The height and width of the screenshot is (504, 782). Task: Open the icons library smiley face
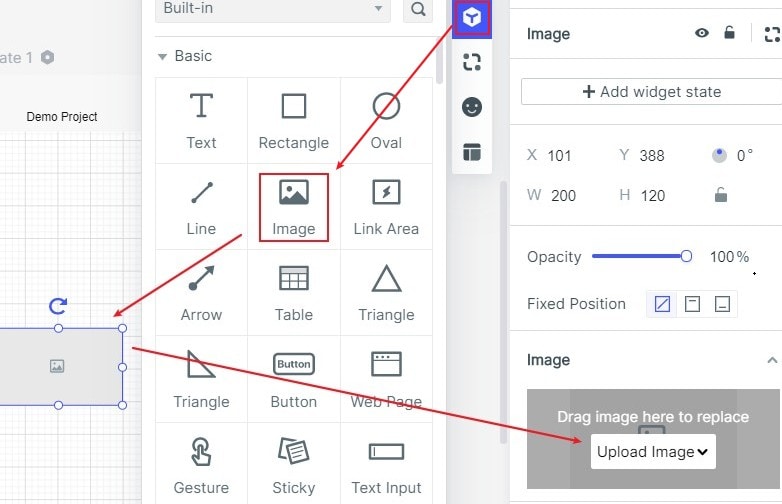(472, 107)
